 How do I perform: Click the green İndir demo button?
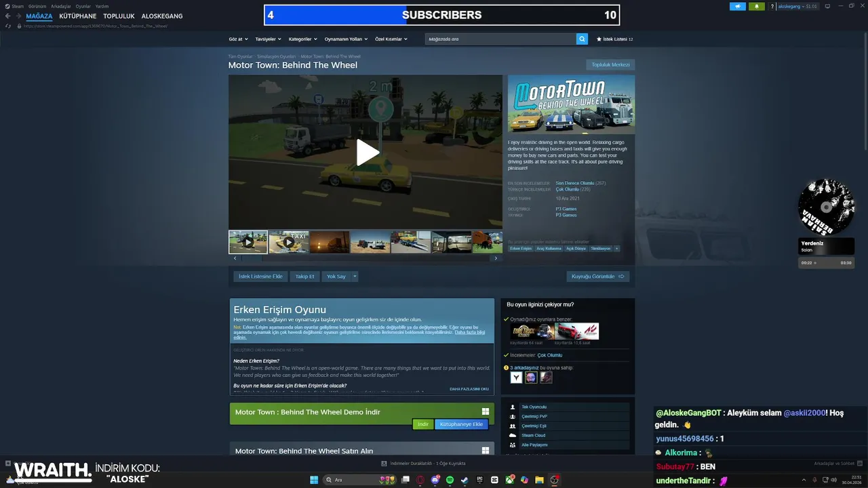[x=422, y=424]
